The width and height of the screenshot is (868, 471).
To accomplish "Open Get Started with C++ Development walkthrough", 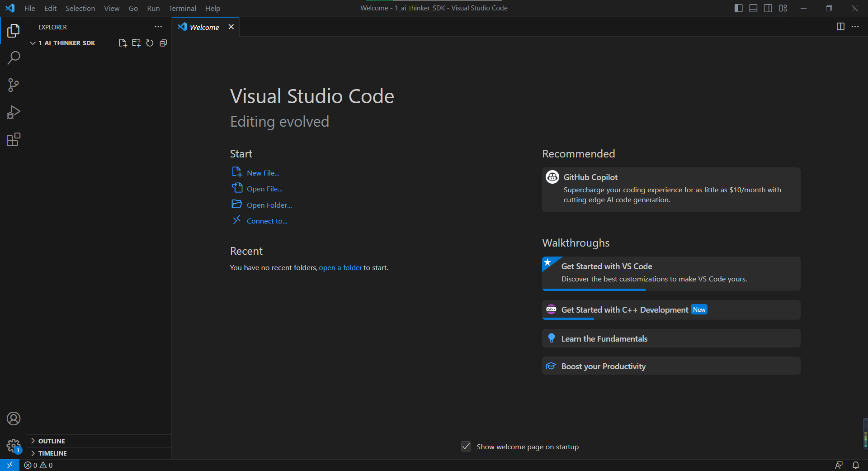I will coord(671,310).
